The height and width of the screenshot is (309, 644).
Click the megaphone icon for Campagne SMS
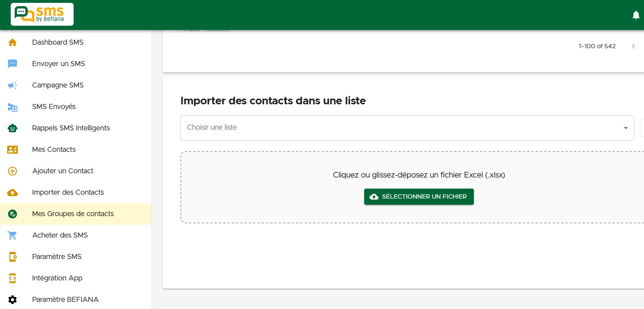pos(13,85)
